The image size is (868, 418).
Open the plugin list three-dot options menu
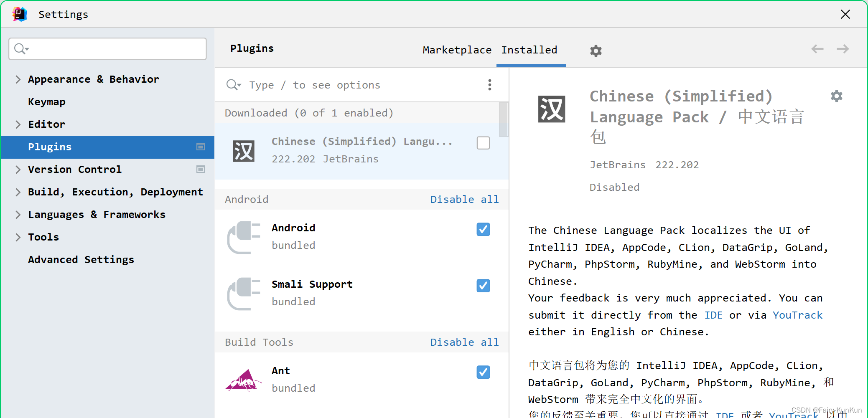[x=489, y=85]
